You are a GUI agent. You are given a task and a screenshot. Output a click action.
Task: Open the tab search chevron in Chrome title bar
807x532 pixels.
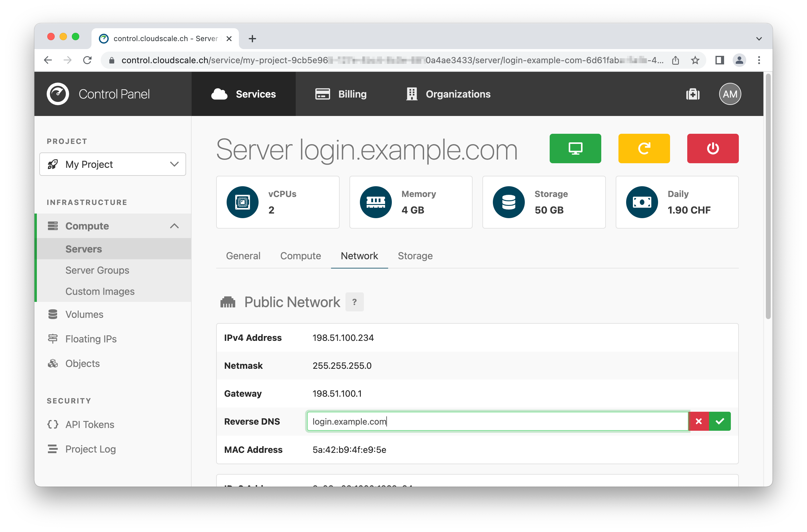click(x=759, y=39)
